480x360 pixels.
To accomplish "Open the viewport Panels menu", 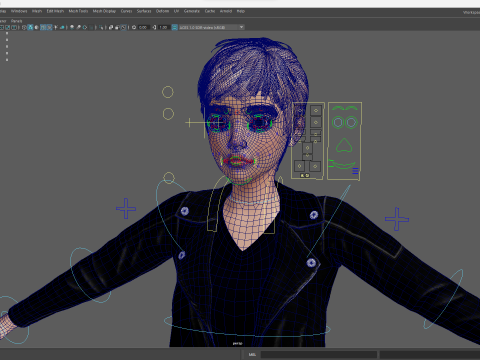I will click(16, 21).
